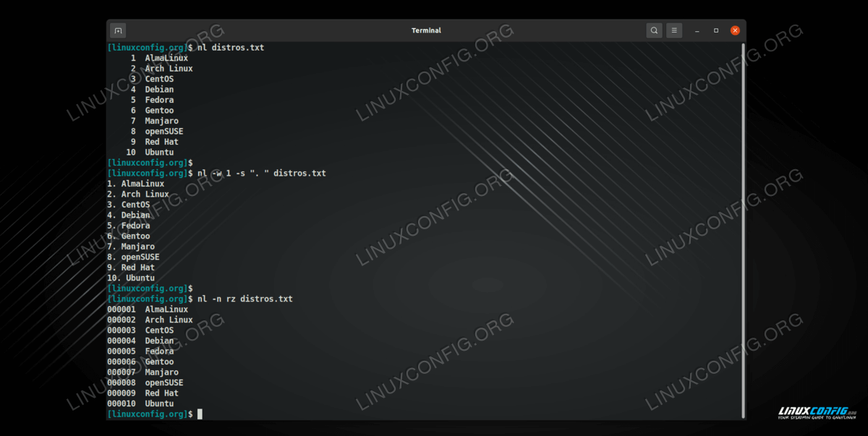Click the '000005 Fedora' output line

click(140, 351)
